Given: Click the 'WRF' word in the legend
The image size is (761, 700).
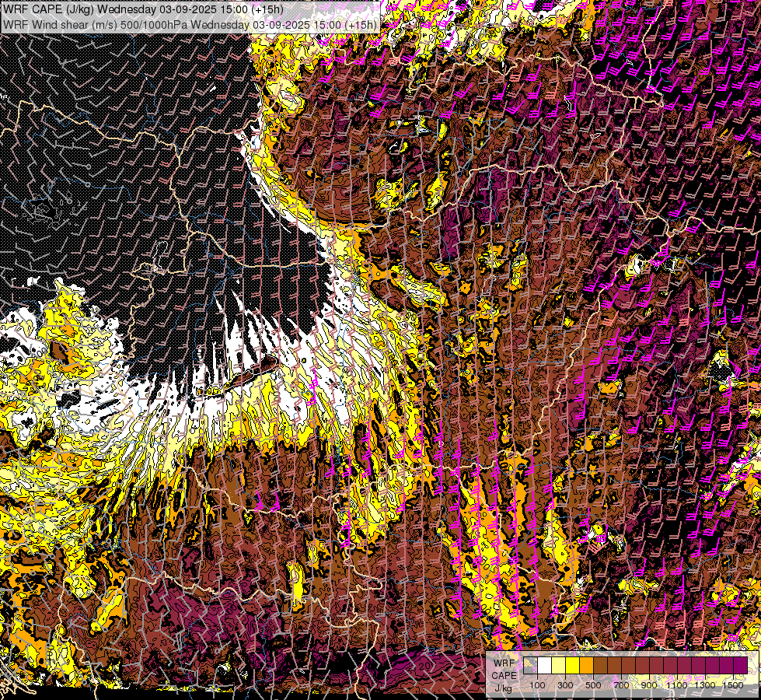Looking at the screenshot, I should (504, 663).
